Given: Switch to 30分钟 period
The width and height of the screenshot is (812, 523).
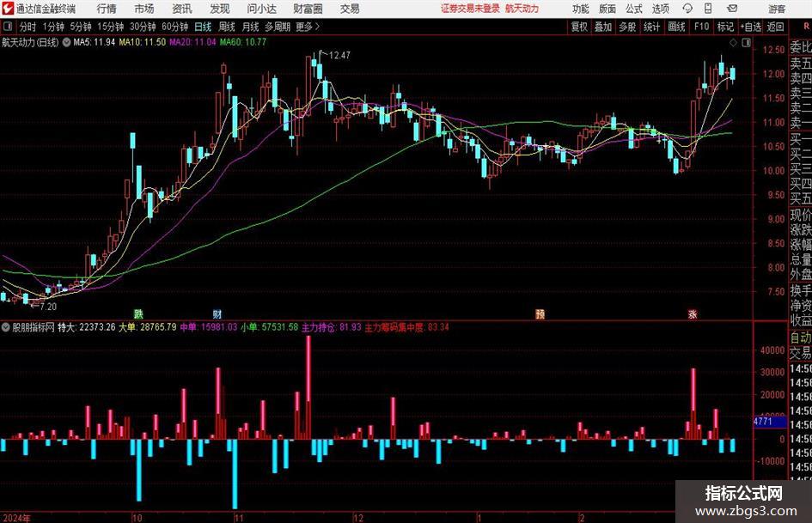Looking at the screenshot, I should pyautogui.click(x=143, y=27).
